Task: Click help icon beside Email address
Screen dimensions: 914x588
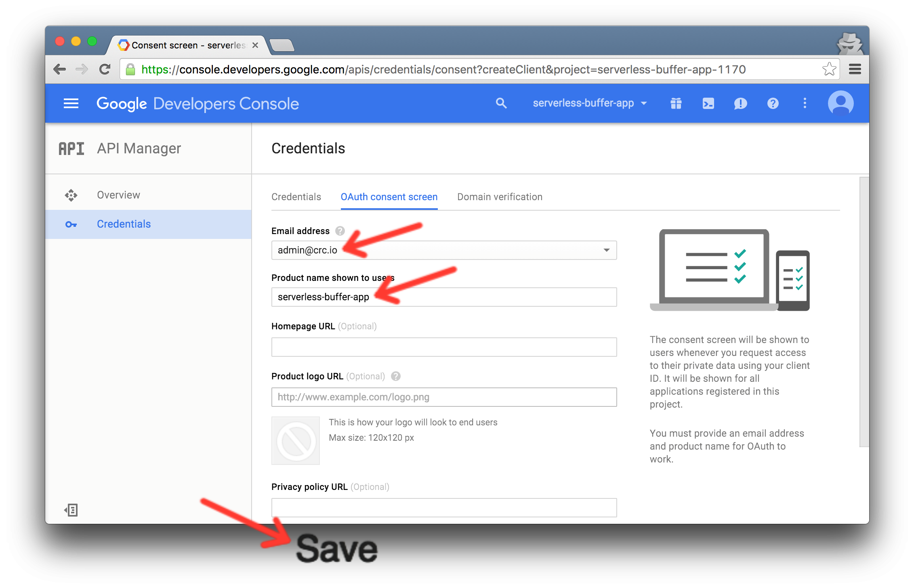Action: point(340,231)
